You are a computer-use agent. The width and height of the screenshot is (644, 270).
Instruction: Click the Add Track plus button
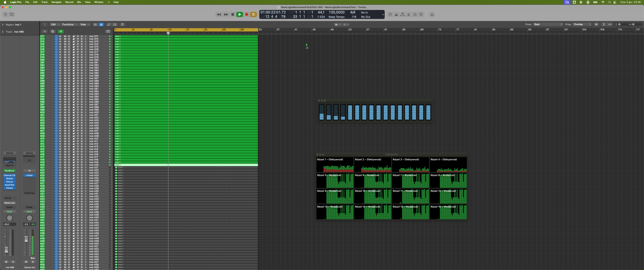pyautogui.click(x=45, y=31)
